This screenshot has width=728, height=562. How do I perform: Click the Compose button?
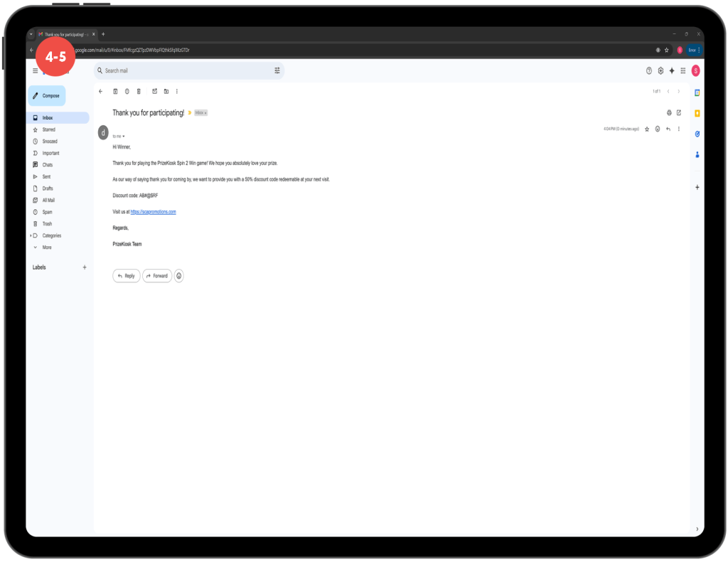(47, 95)
